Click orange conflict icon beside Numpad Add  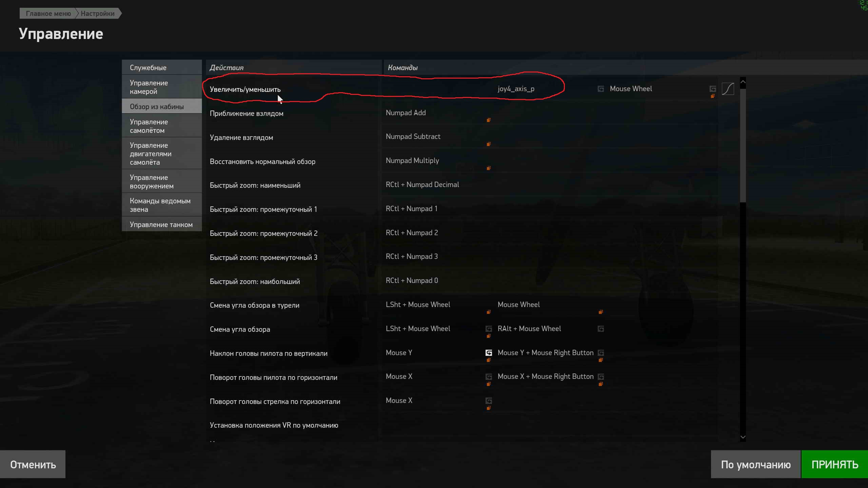click(489, 120)
